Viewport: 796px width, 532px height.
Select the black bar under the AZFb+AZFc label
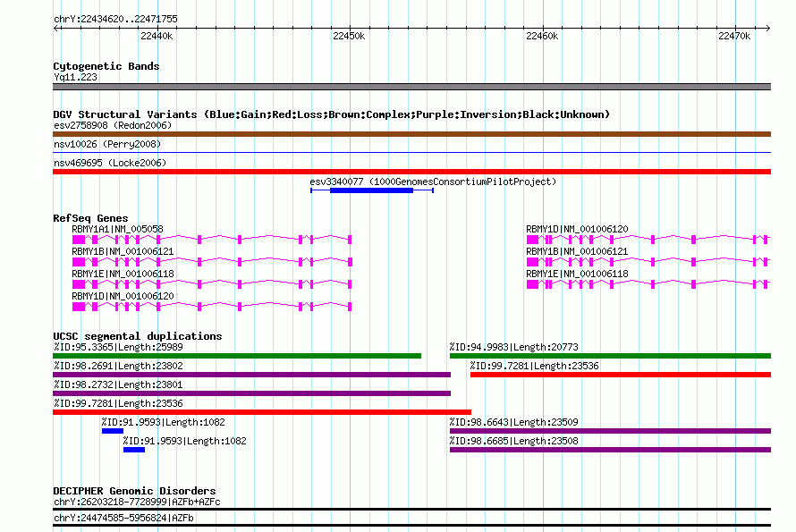tap(411, 509)
